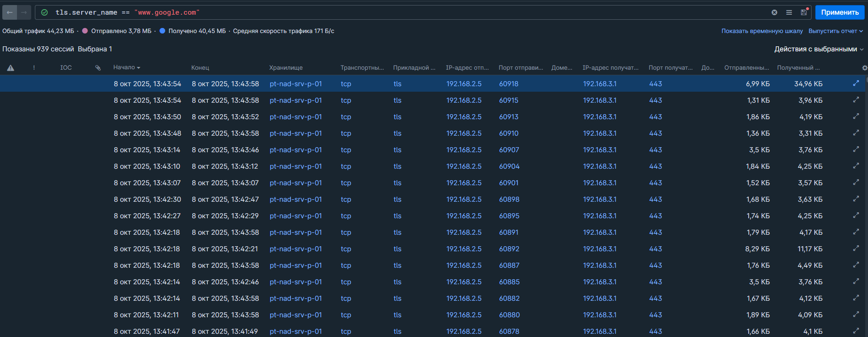Click the Конец column header

coord(200,67)
